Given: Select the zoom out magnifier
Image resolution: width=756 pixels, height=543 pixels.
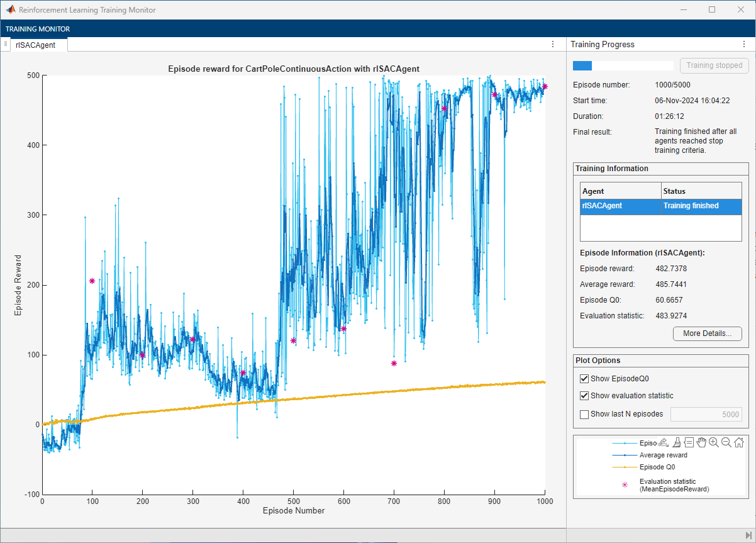Looking at the screenshot, I should coord(726,442).
